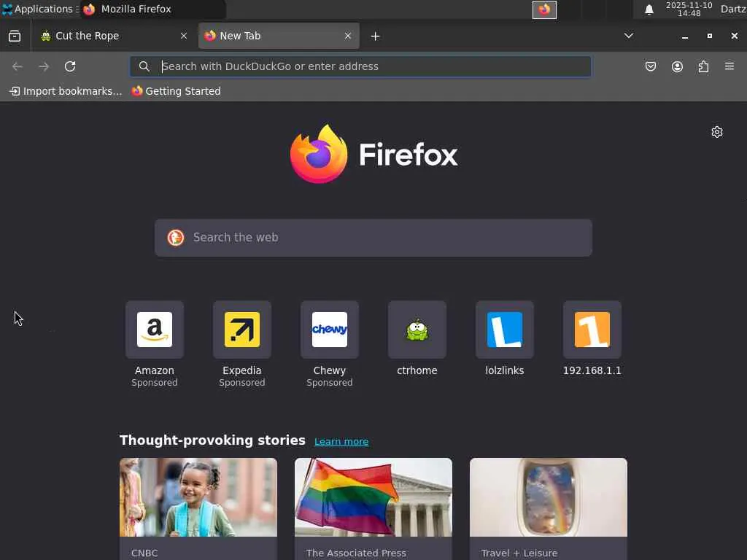Open the lolzlinks shortcut tile
747x560 pixels.
point(505,330)
